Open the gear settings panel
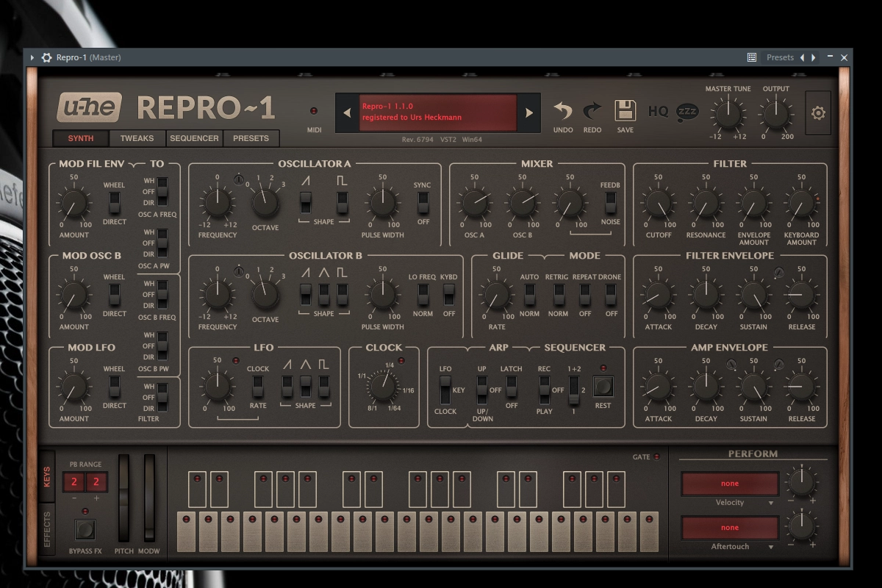This screenshot has width=882, height=588. (818, 113)
